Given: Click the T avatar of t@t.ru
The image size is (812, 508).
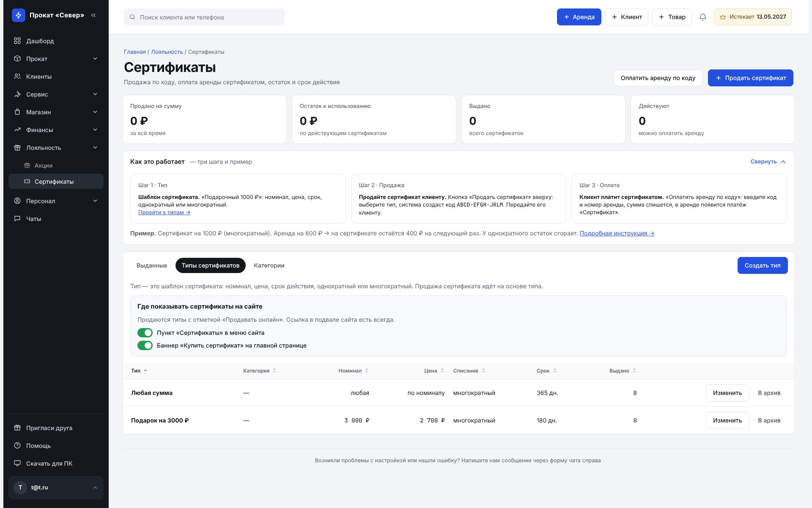Looking at the screenshot, I should point(20,488).
